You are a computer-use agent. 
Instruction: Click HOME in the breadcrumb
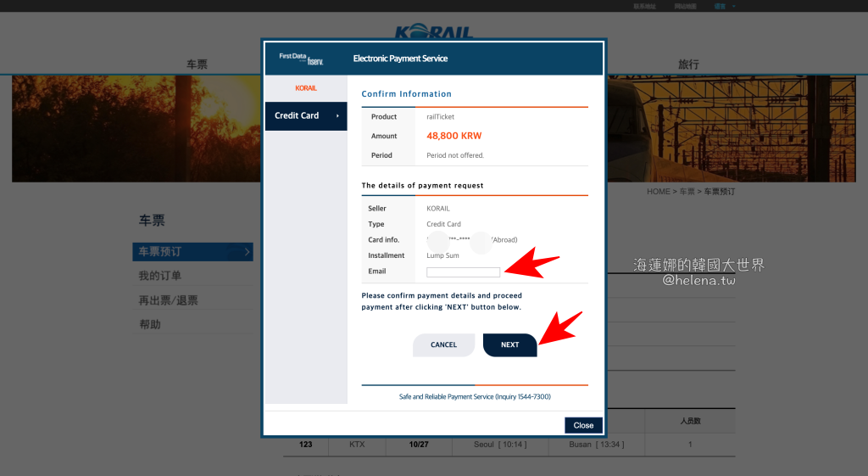658,192
